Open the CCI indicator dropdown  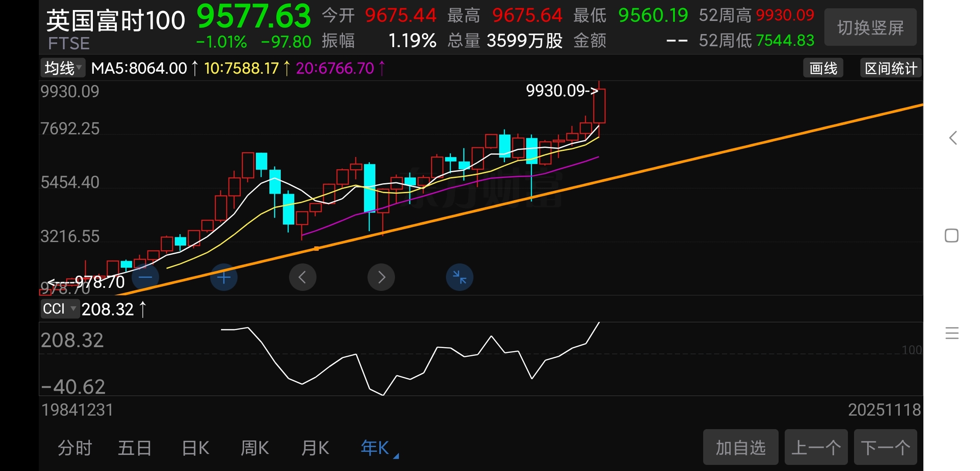click(60, 309)
